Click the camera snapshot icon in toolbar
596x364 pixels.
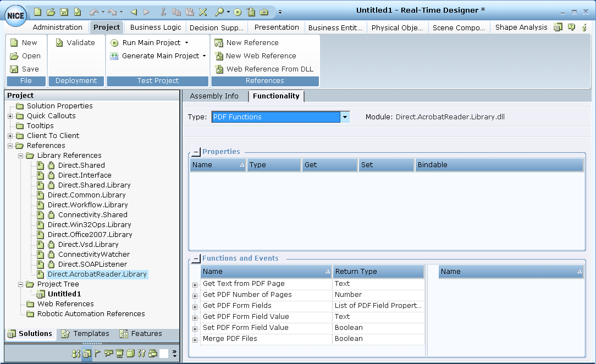point(264,12)
